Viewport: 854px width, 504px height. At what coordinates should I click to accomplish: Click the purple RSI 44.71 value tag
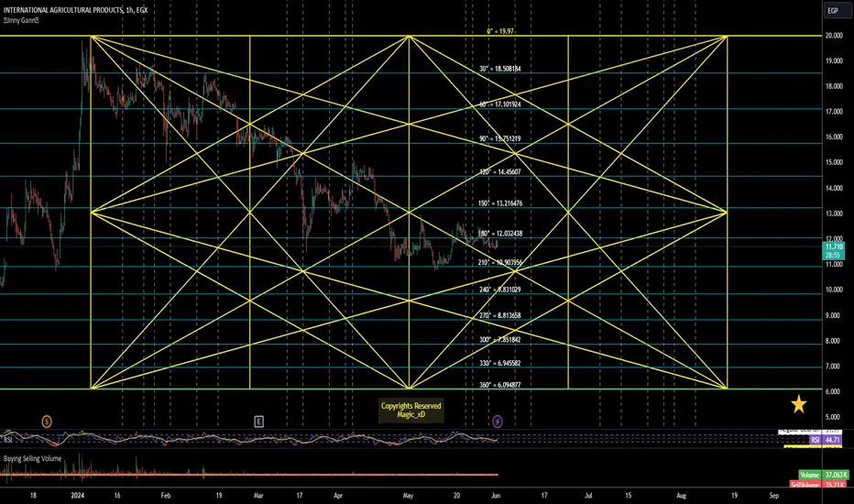tap(827, 440)
